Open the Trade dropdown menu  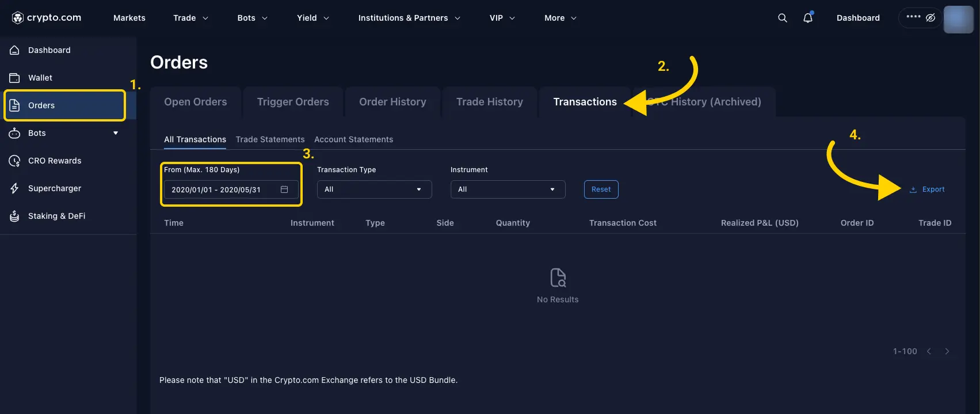coord(190,18)
